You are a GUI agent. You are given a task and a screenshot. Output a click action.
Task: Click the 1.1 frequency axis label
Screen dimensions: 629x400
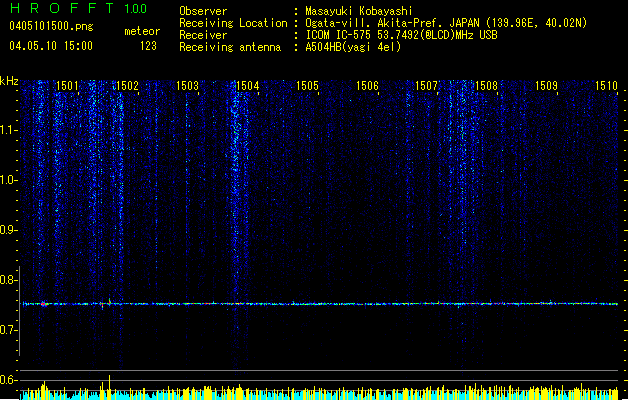(x=8, y=130)
